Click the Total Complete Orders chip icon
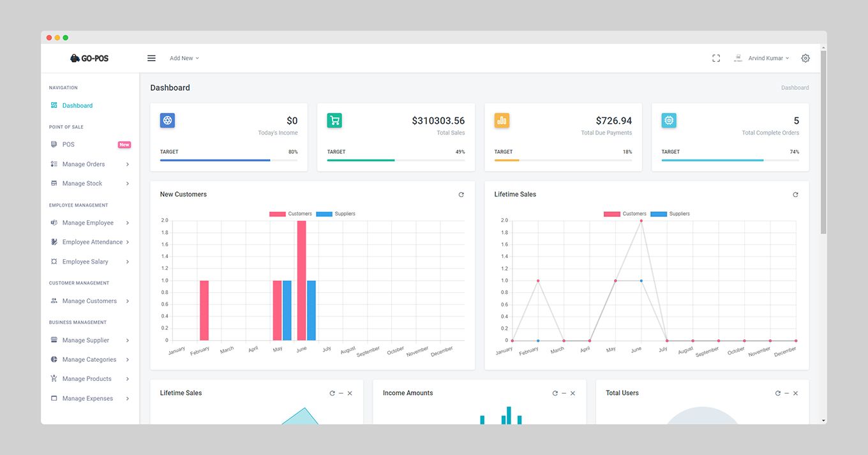The height and width of the screenshot is (455, 868). click(x=669, y=120)
